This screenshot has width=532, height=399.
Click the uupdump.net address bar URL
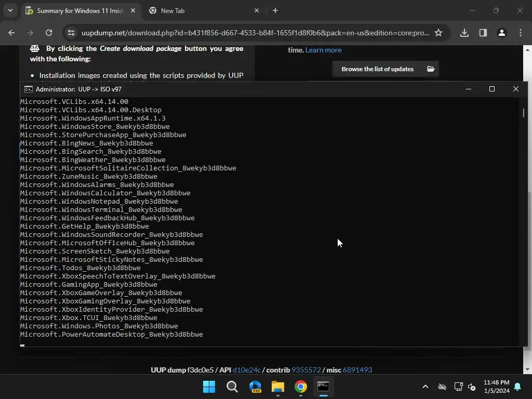coord(255,33)
